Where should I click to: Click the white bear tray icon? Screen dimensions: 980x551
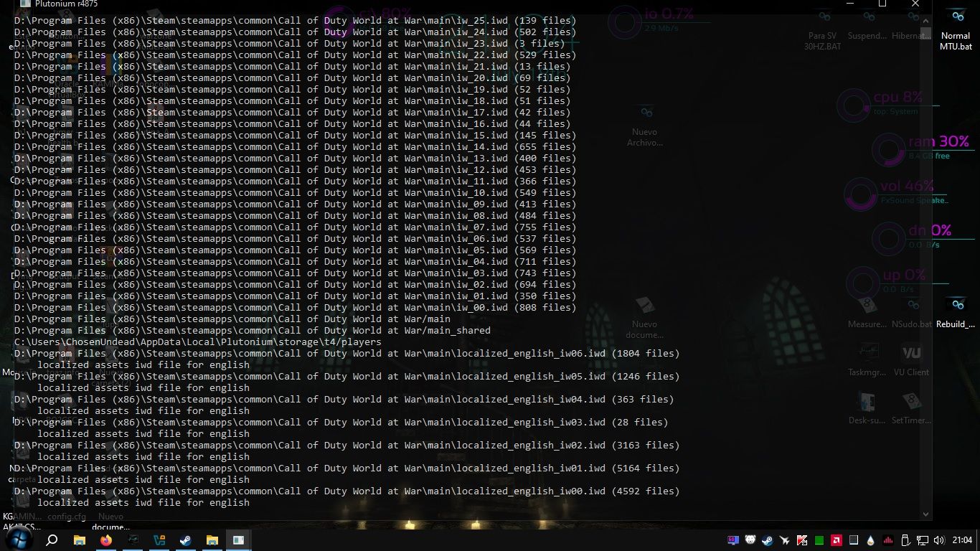pos(750,540)
